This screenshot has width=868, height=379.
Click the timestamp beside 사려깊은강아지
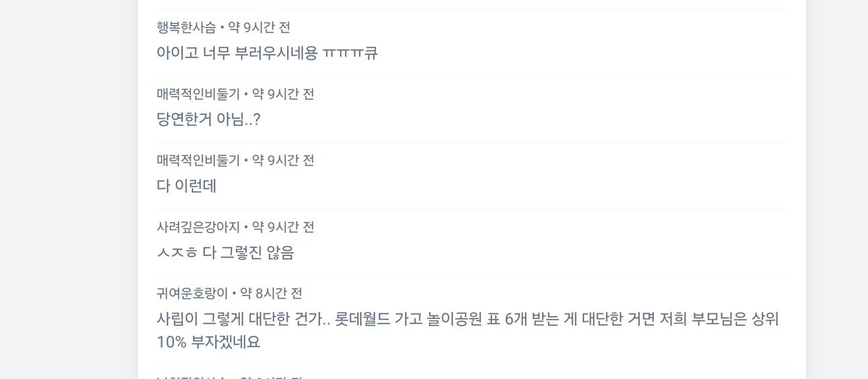283,227
